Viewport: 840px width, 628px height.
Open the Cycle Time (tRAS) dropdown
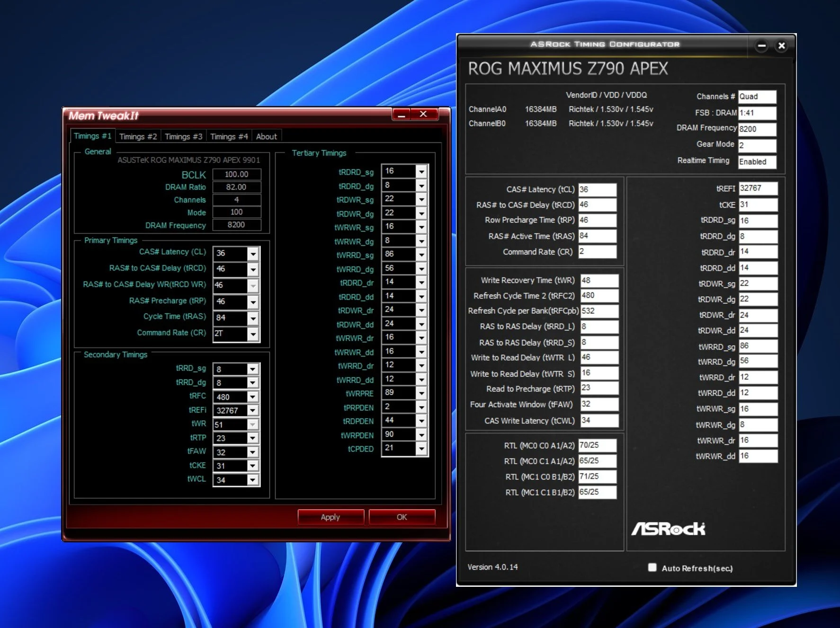[253, 318]
